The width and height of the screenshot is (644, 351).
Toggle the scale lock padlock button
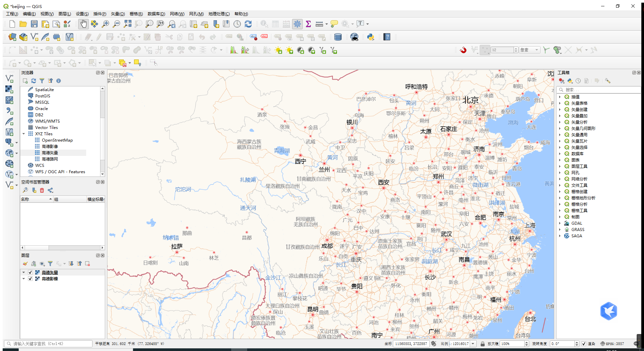pyautogui.click(x=483, y=344)
